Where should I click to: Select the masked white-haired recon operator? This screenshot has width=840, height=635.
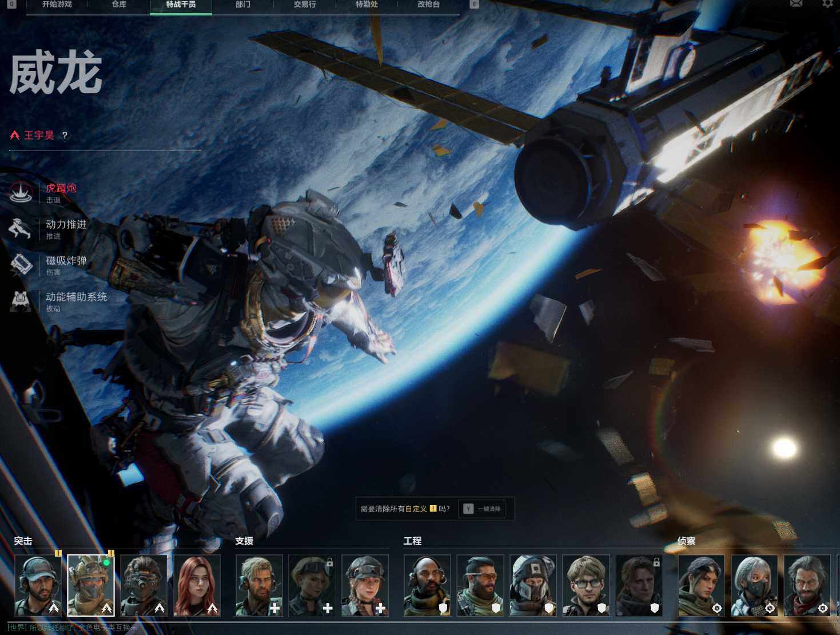click(x=754, y=585)
